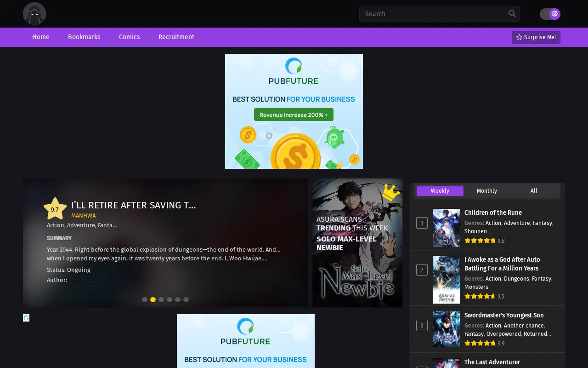Click the MANHWA type label on the slide
This screenshot has width=588, height=368.
(84, 216)
